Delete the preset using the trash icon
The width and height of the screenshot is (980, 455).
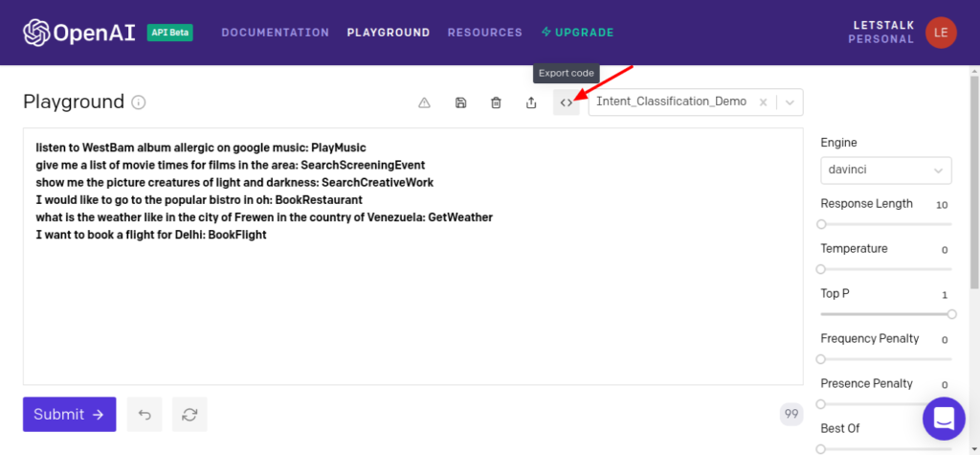click(x=496, y=102)
